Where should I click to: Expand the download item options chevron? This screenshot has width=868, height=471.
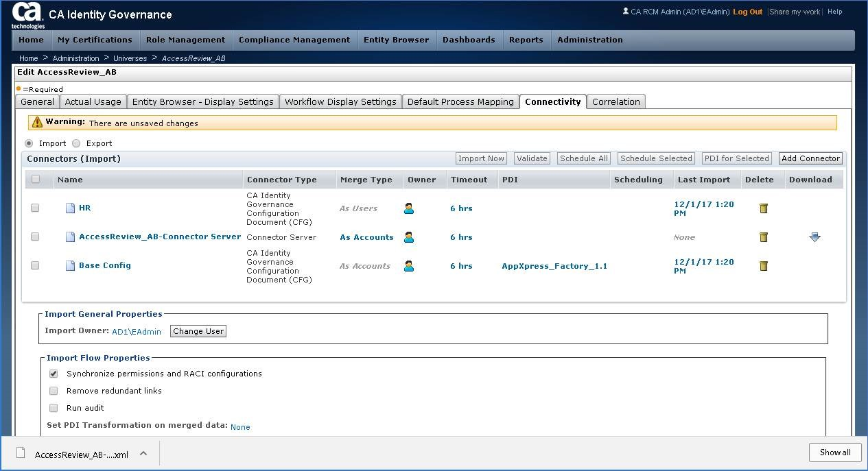143,453
